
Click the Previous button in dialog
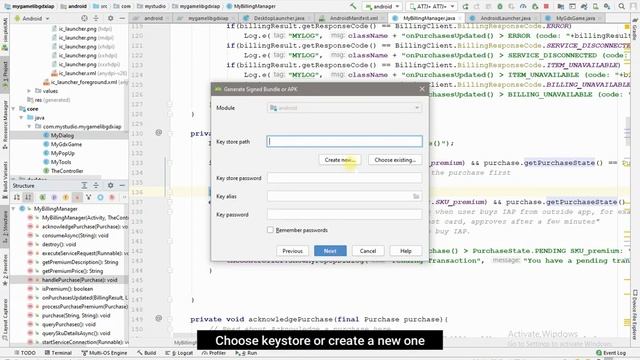(292, 251)
